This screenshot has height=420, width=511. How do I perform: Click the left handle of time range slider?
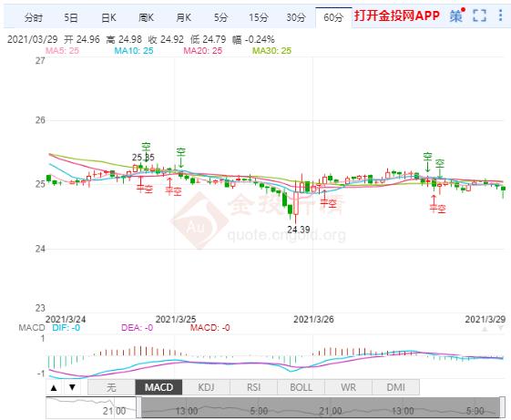(x=138, y=407)
